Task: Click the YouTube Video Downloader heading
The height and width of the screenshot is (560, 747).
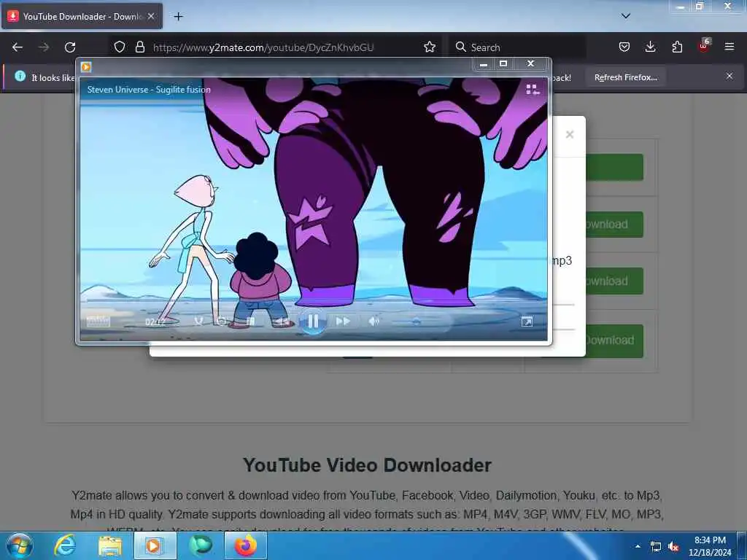Action: pos(367,465)
